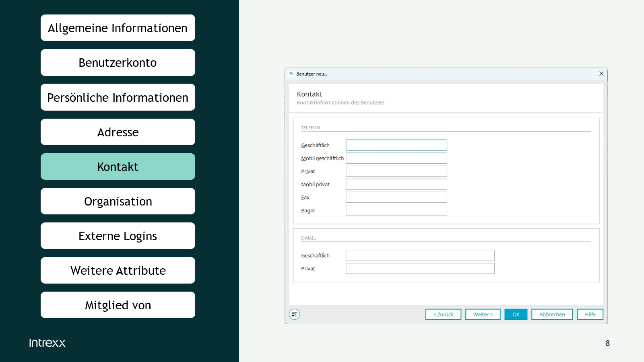This screenshot has height=362, width=644.
Task: Click into the Mobil geschäftlich field
Action: pos(396,158)
